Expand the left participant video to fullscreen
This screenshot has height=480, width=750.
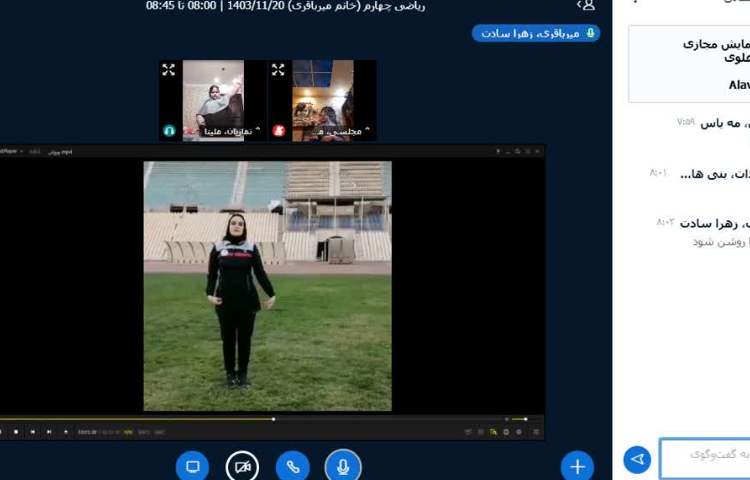(x=168, y=70)
